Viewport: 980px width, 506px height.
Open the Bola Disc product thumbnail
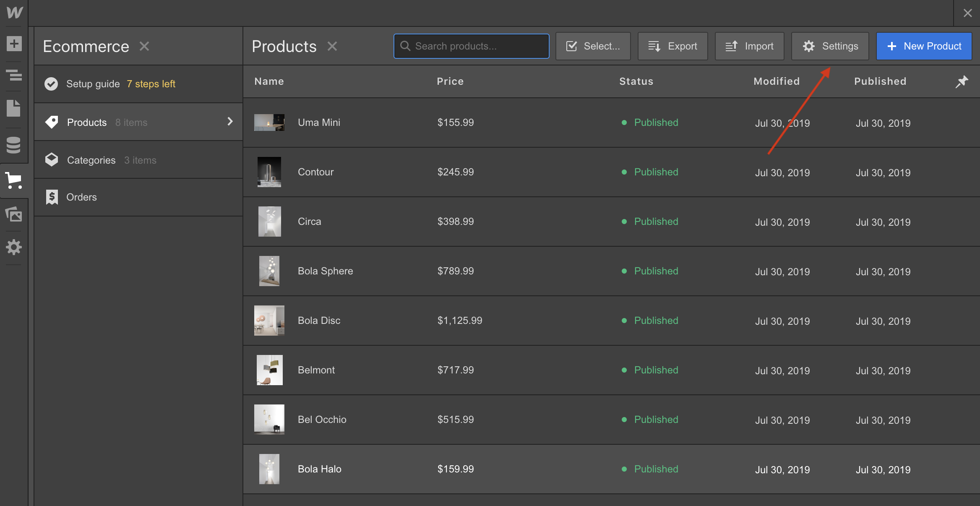coord(269,321)
